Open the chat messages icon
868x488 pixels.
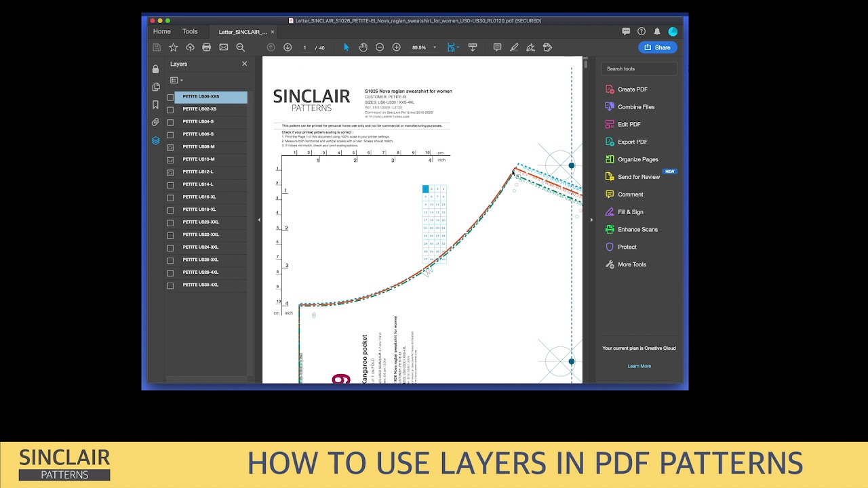point(626,31)
